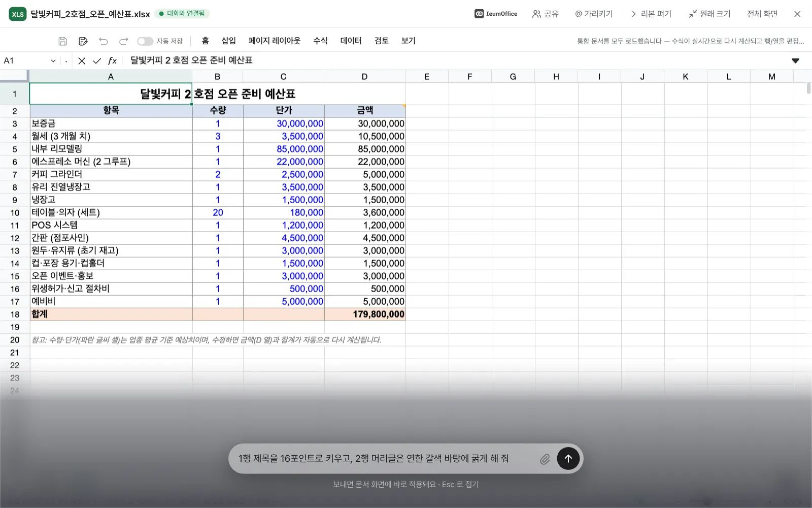
Task: Redo the last action
Action: [123, 41]
